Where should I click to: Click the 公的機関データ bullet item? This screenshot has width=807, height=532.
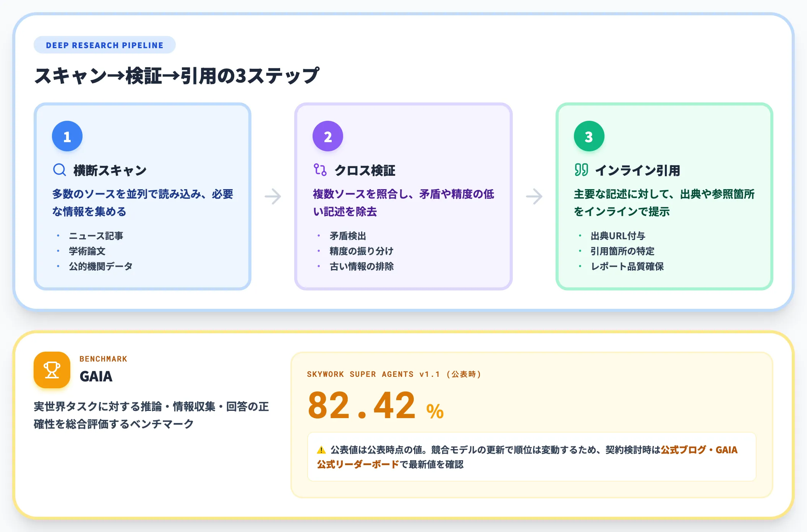coord(100,266)
